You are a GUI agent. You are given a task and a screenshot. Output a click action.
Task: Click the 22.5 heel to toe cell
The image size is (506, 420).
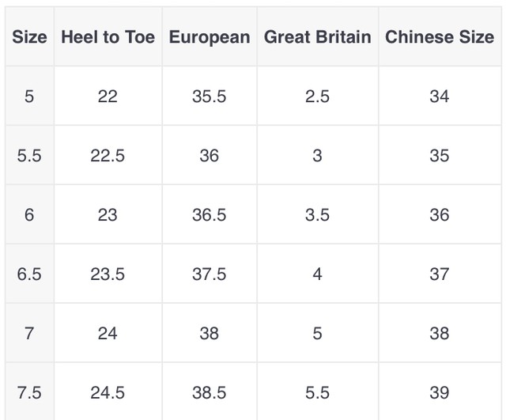(x=108, y=155)
